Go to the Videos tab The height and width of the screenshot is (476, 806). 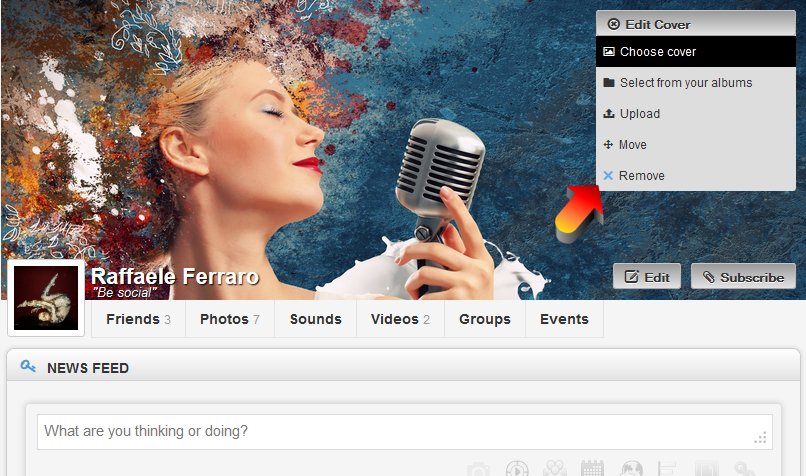(399, 319)
